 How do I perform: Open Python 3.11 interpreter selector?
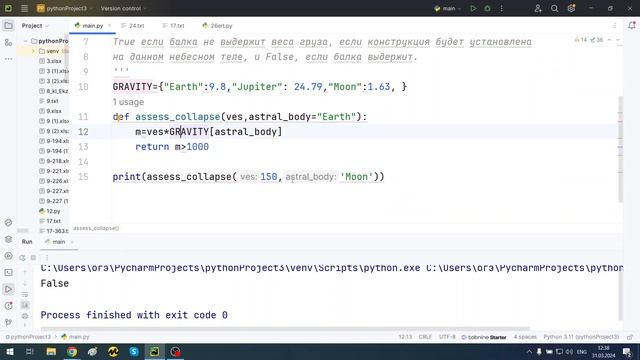pyautogui.click(x=581, y=337)
